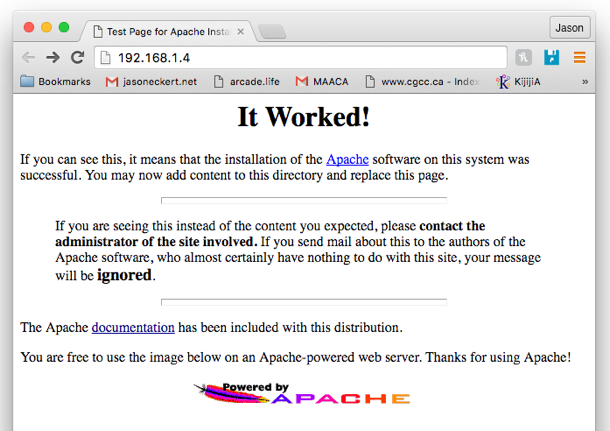Close the Test Page for Apache tab

coord(240,31)
